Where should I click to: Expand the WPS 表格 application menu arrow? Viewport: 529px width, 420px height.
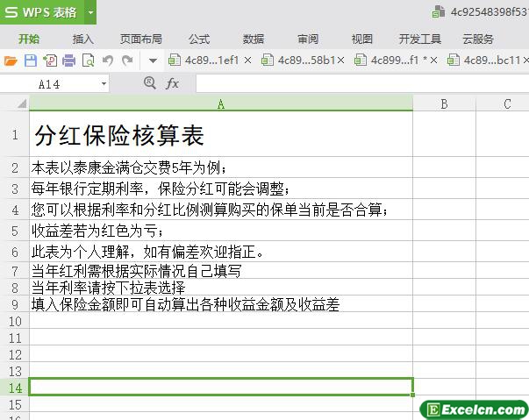click(90, 12)
